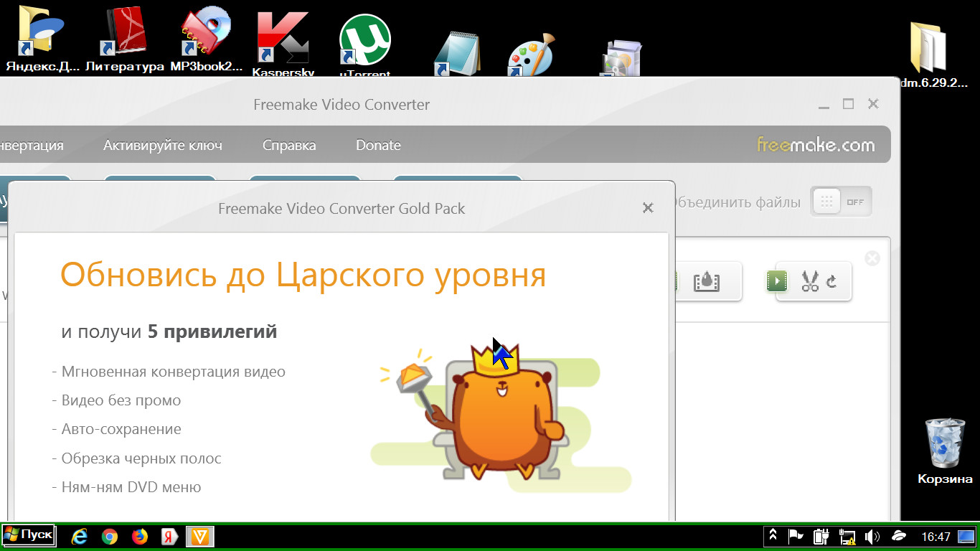Screen dimensions: 980x551
Task: Remove the file using the round X icon
Action: [x=872, y=258]
